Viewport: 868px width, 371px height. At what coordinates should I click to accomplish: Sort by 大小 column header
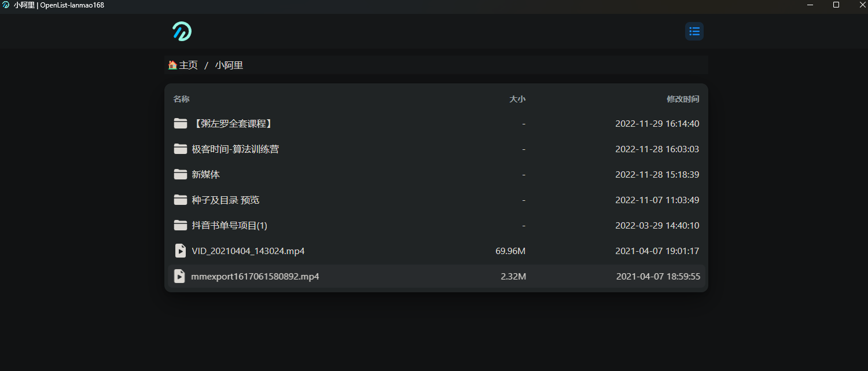click(x=517, y=99)
